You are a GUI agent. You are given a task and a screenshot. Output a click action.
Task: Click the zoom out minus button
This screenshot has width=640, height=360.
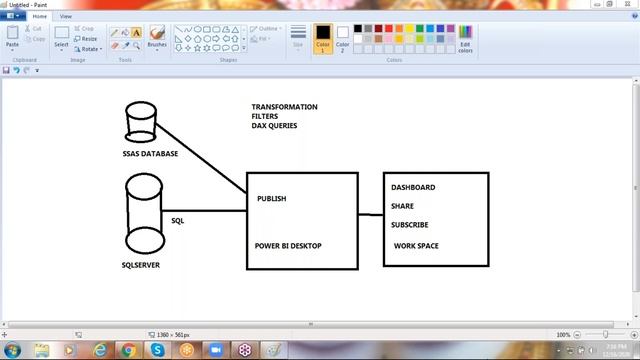click(577, 335)
